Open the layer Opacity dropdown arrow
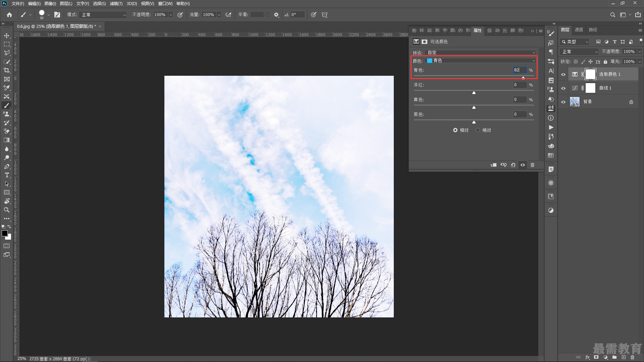 pyautogui.click(x=639, y=52)
